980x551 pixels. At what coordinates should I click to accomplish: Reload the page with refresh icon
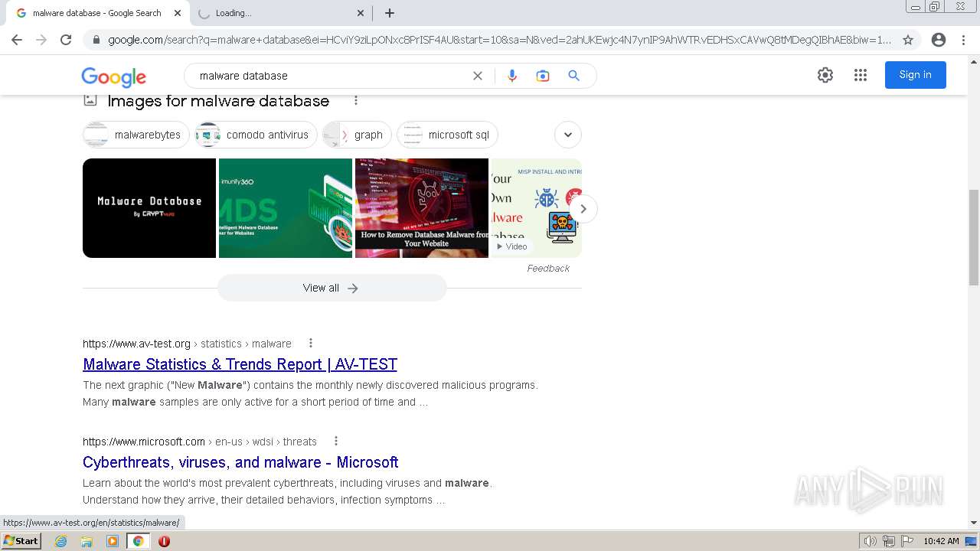[66, 40]
